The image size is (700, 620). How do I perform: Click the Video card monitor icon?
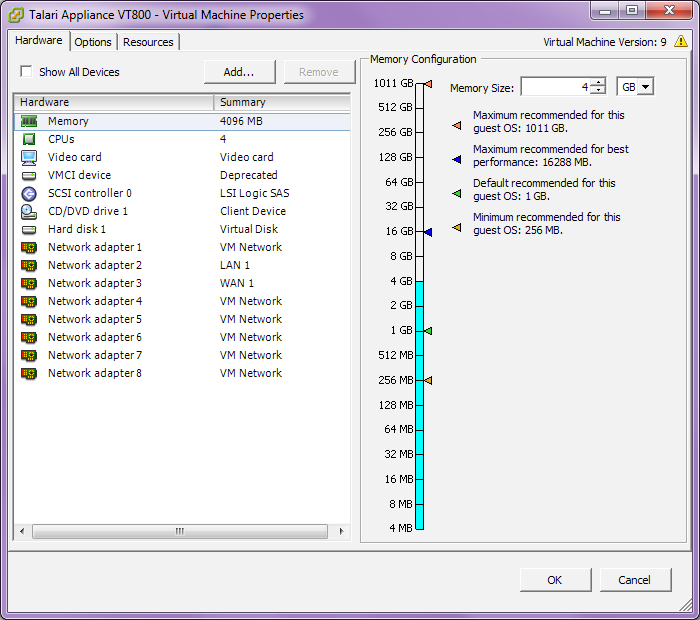pyautogui.click(x=29, y=158)
